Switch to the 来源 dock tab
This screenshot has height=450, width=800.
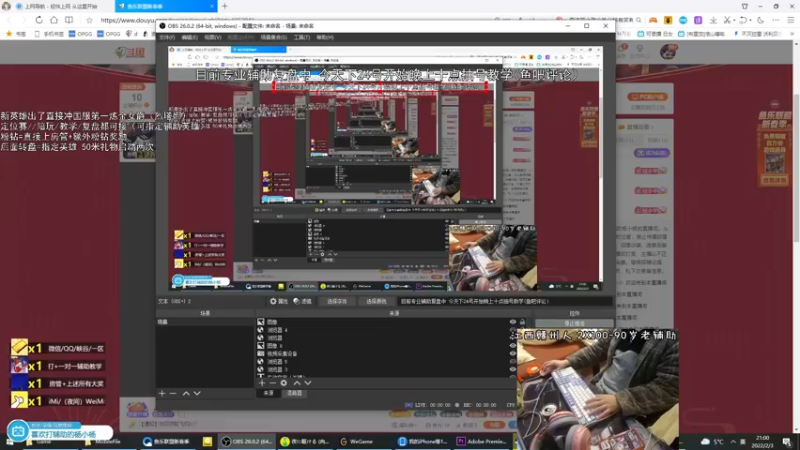(x=268, y=393)
